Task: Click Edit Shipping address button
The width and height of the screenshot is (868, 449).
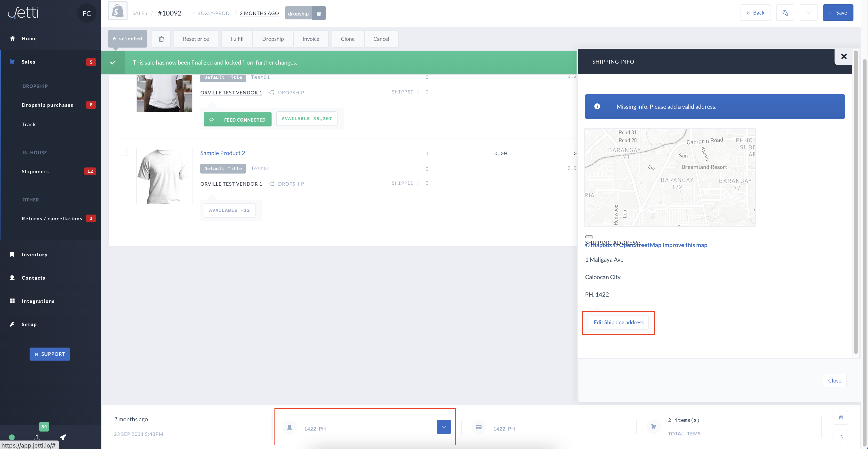Action: [x=618, y=322]
